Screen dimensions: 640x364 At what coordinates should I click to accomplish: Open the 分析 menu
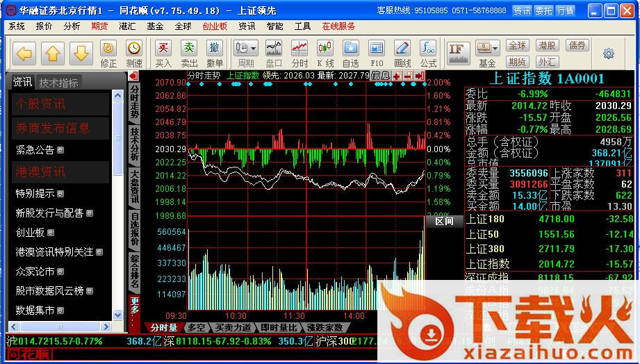pos(72,26)
